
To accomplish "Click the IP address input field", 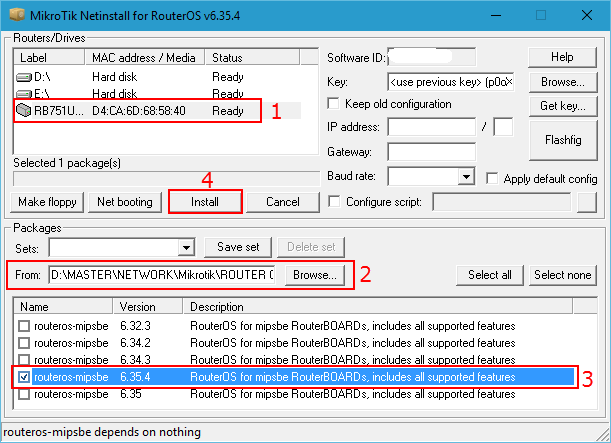I will [x=432, y=127].
